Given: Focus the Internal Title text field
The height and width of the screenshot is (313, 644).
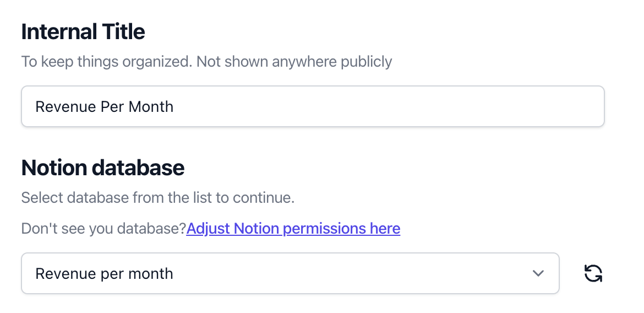Looking at the screenshot, I should pyautogui.click(x=313, y=106).
